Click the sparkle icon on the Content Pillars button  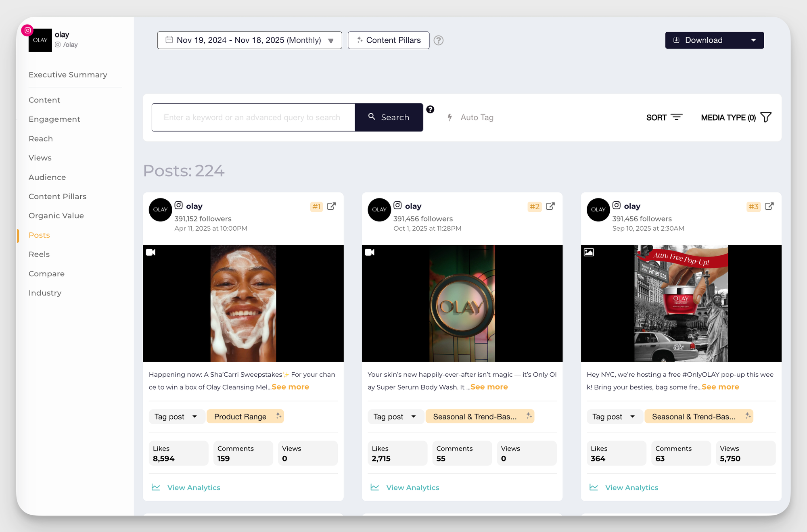pos(359,40)
